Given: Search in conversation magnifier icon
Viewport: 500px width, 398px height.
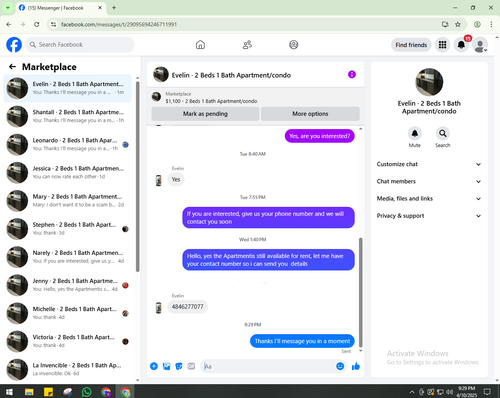Looking at the screenshot, I should pyautogui.click(x=443, y=133).
